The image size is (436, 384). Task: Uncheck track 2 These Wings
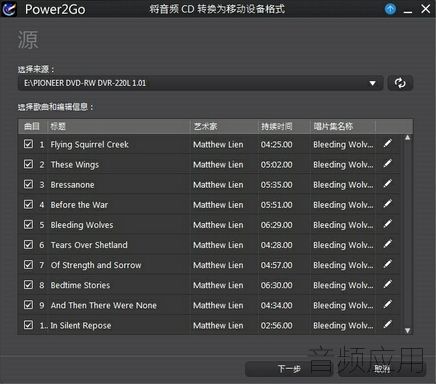click(28, 164)
